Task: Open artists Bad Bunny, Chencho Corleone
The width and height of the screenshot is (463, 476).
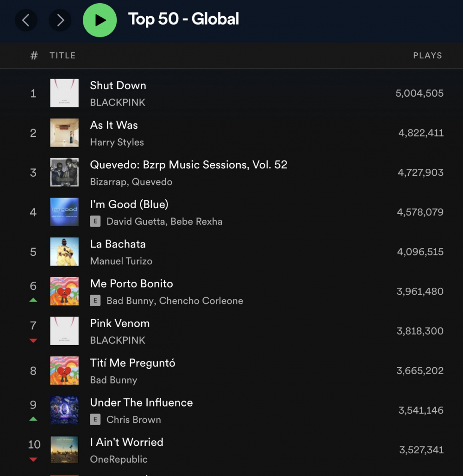Action: click(175, 301)
